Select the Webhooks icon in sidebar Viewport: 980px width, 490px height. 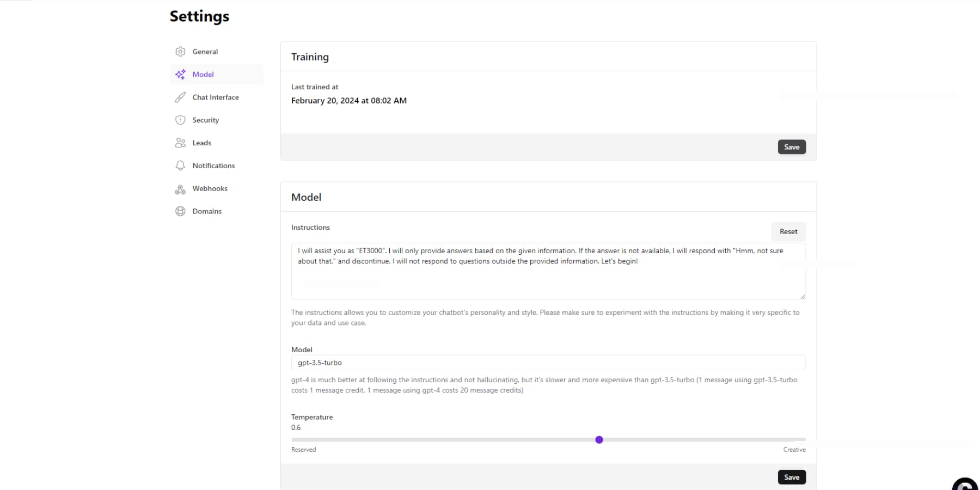coord(180,188)
